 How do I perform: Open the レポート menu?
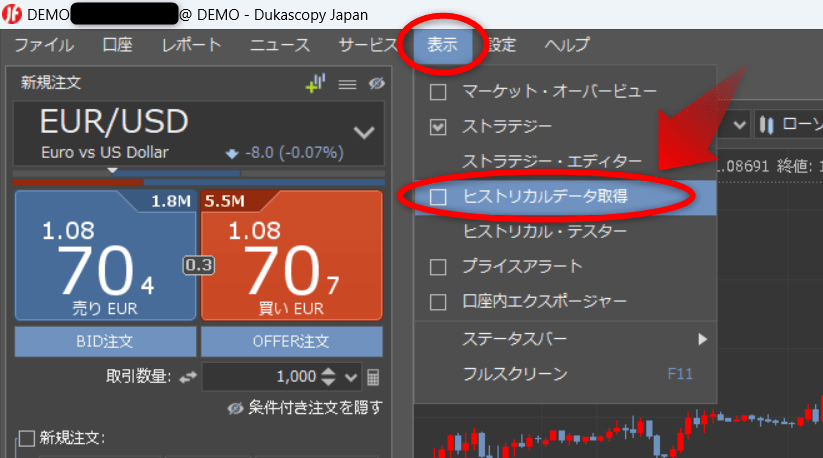point(192,45)
